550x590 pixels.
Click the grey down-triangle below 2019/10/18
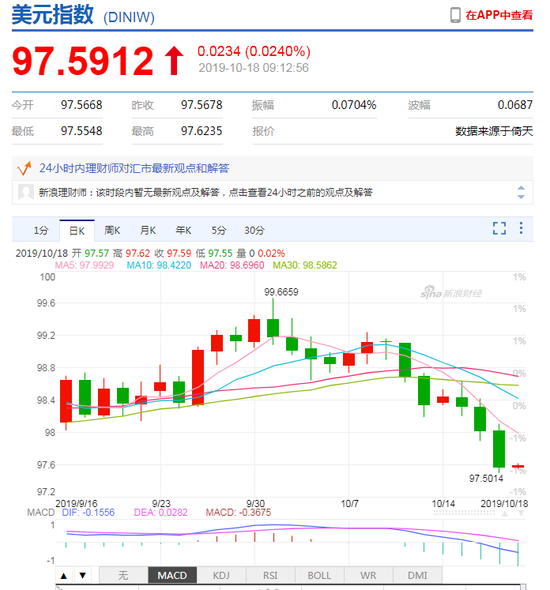click(x=521, y=514)
